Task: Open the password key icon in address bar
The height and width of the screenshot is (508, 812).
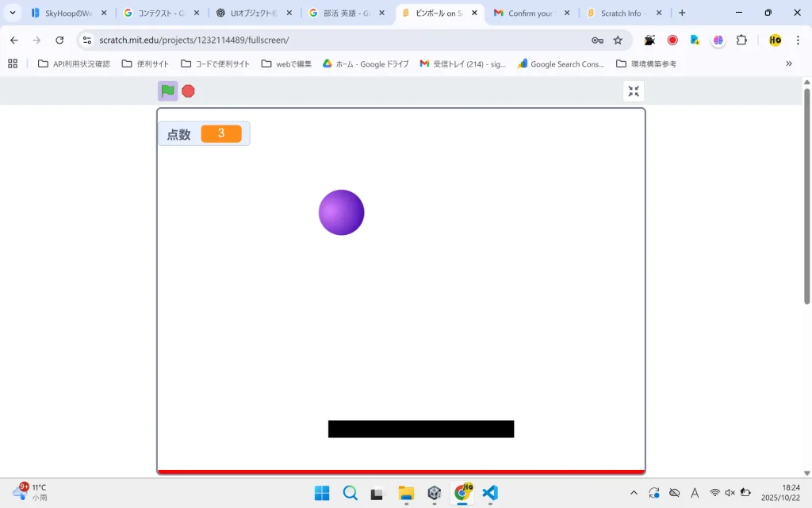Action: 598,40
